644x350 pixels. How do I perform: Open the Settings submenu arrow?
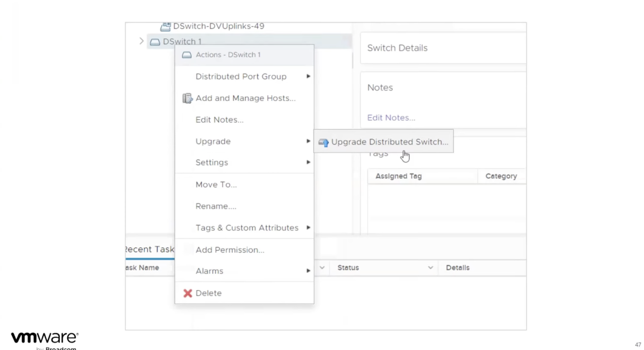tap(308, 162)
